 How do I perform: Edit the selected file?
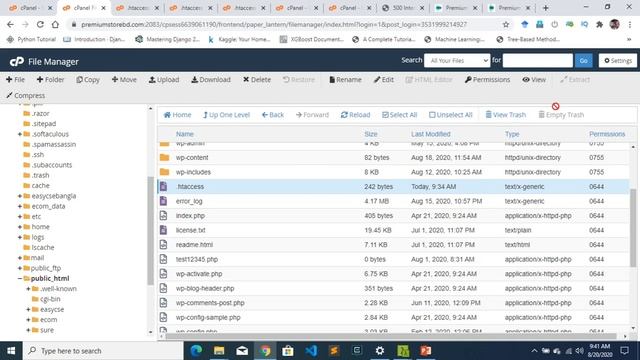384,80
